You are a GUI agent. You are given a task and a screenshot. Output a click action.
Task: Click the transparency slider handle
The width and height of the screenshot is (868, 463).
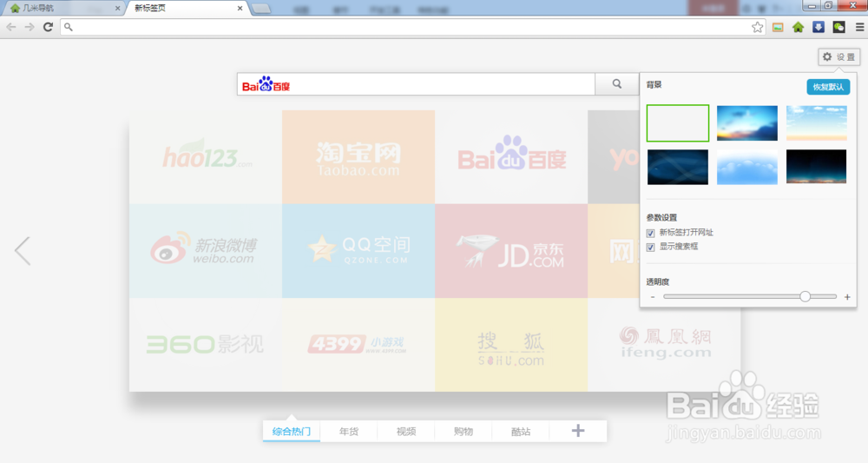coord(805,297)
